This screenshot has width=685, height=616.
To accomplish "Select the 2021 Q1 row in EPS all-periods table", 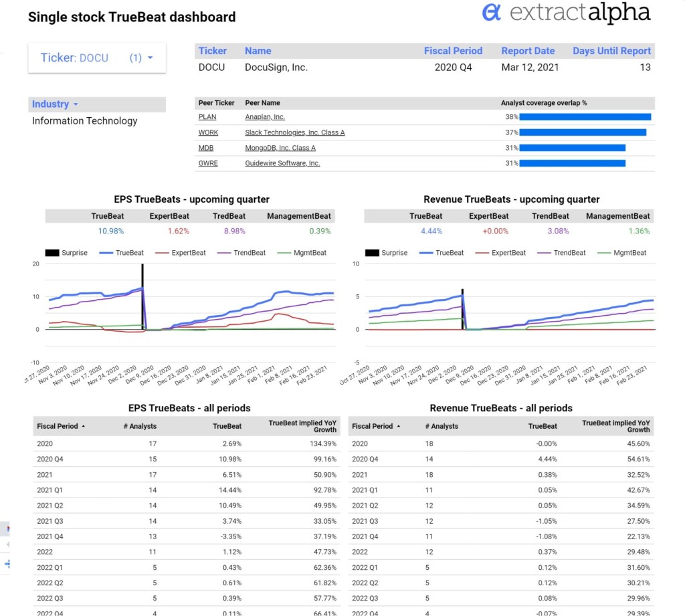I will pos(187,490).
